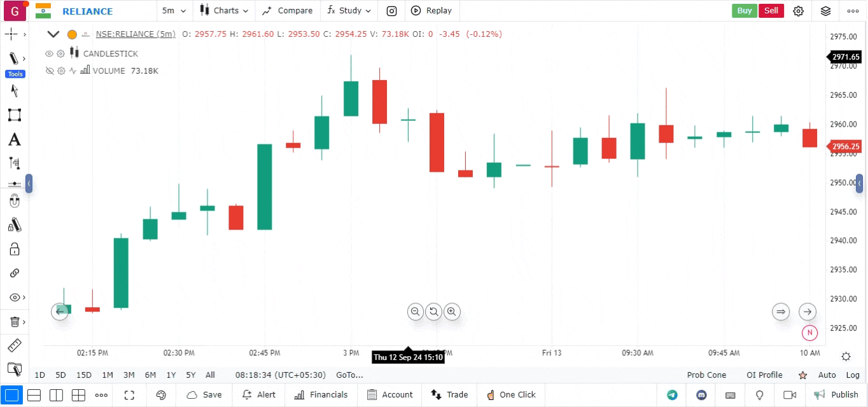The width and height of the screenshot is (868, 407).
Task: Open the Instagram share icon
Action: pos(392,11)
